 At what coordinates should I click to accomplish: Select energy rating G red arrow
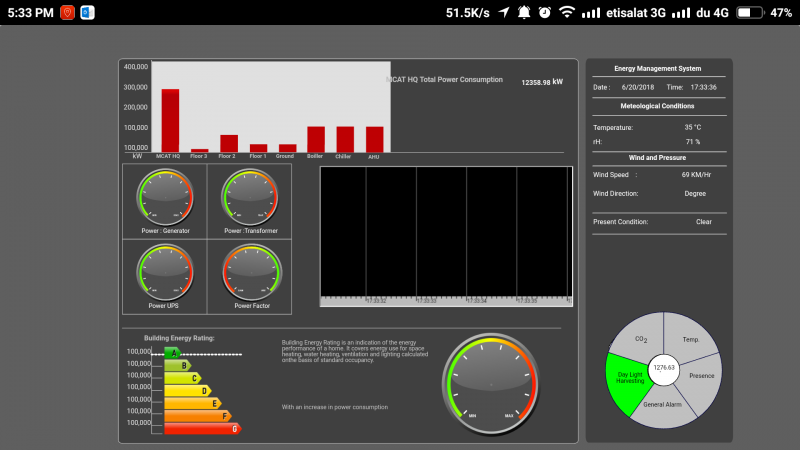tap(203, 429)
